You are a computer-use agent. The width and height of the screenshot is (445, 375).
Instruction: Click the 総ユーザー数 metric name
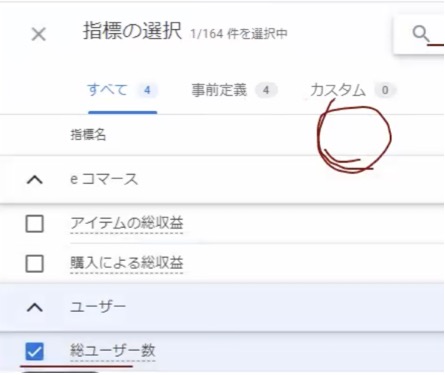pyautogui.click(x=113, y=350)
